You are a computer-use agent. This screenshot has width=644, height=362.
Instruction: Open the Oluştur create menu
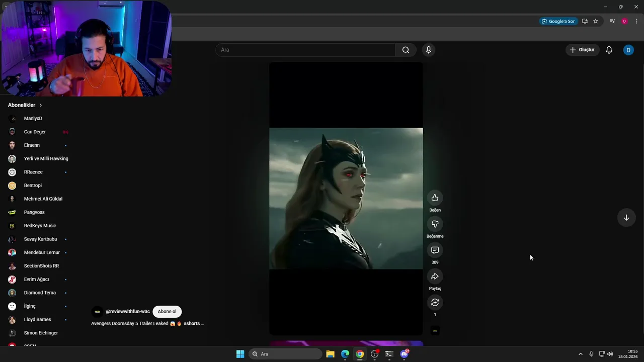click(x=582, y=50)
